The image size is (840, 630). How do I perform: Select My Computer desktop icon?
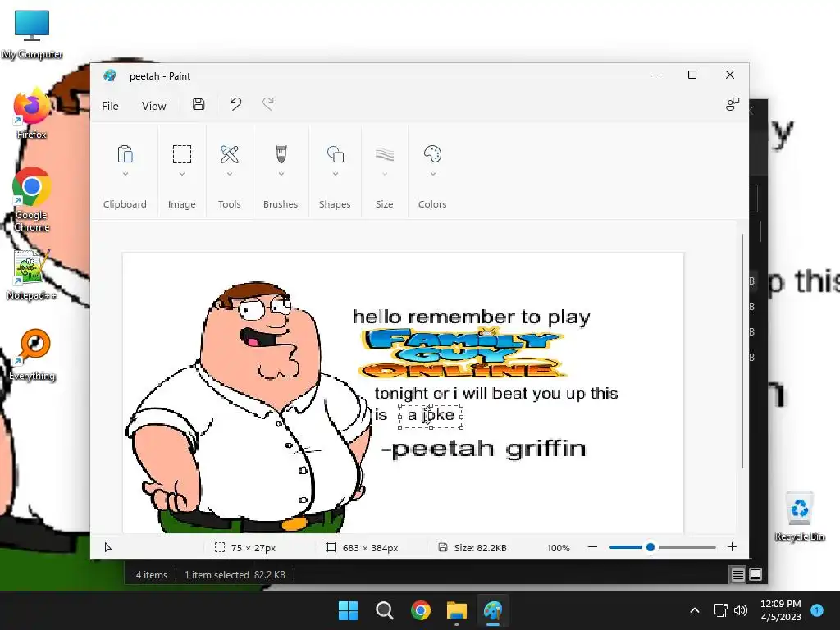pyautogui.click(x=32, y=34)
